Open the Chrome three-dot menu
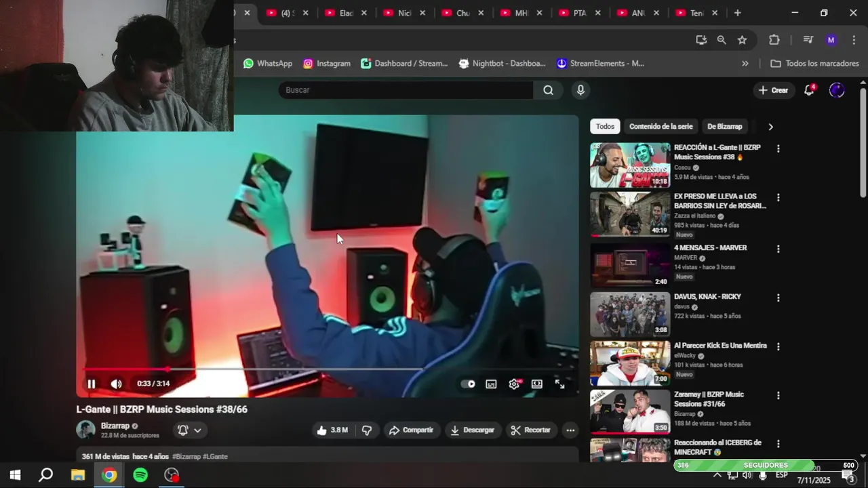This screenshot has width=868, height=488. tap(853, 40)
